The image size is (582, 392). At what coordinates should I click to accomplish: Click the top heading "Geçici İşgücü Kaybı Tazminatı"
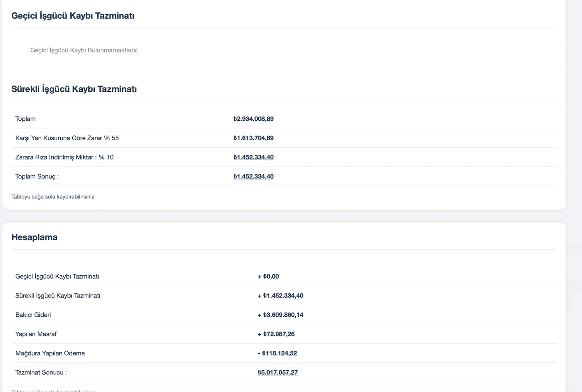click(x=73, y=16)
